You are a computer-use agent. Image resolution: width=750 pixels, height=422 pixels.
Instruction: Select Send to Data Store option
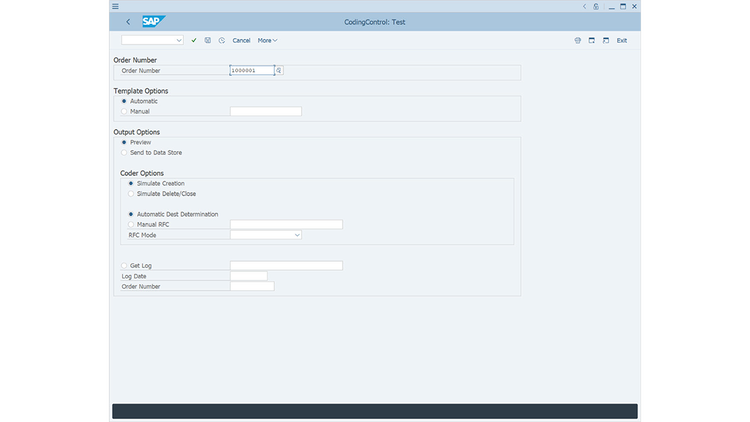(124, 153)
